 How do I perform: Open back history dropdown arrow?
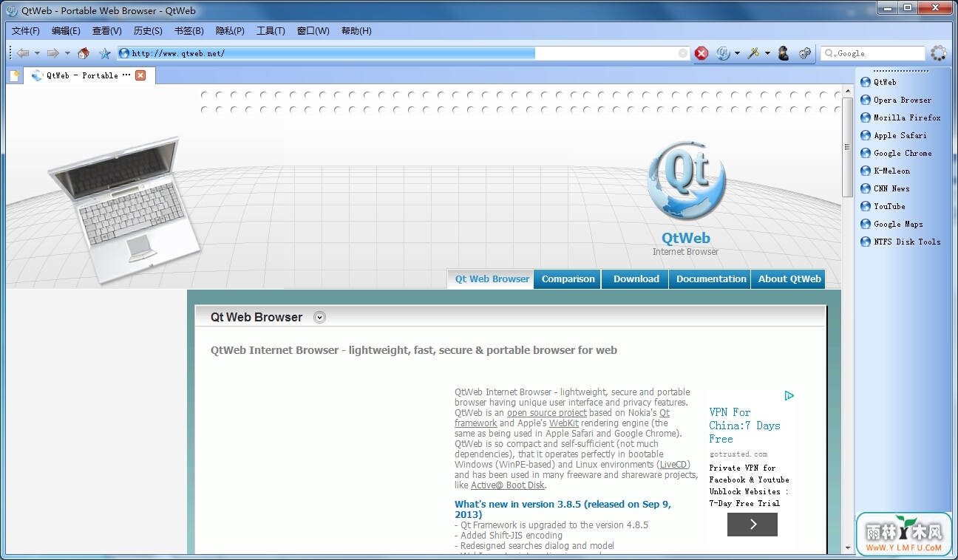point(37,53)
